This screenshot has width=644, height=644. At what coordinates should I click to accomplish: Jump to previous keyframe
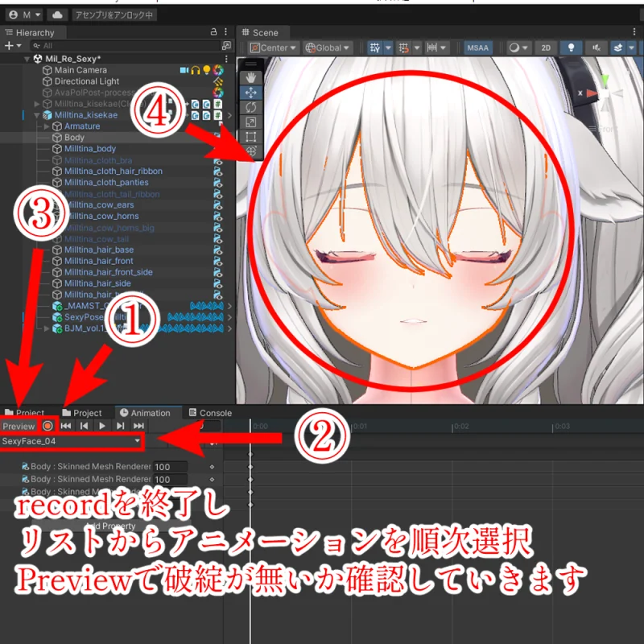[x=84, y=426]
